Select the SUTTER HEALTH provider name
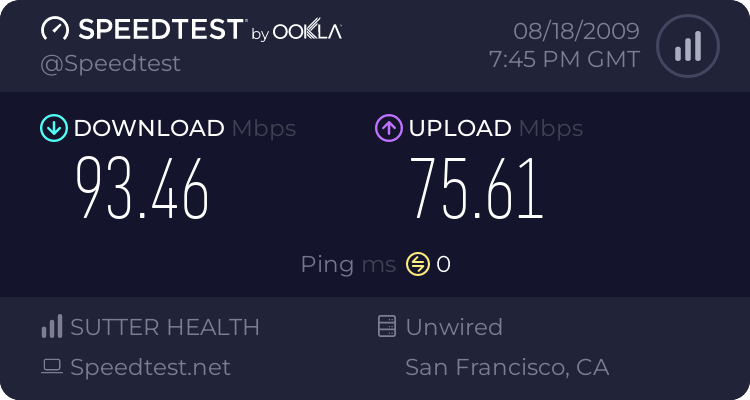The image size is (750, 400). 165,327
